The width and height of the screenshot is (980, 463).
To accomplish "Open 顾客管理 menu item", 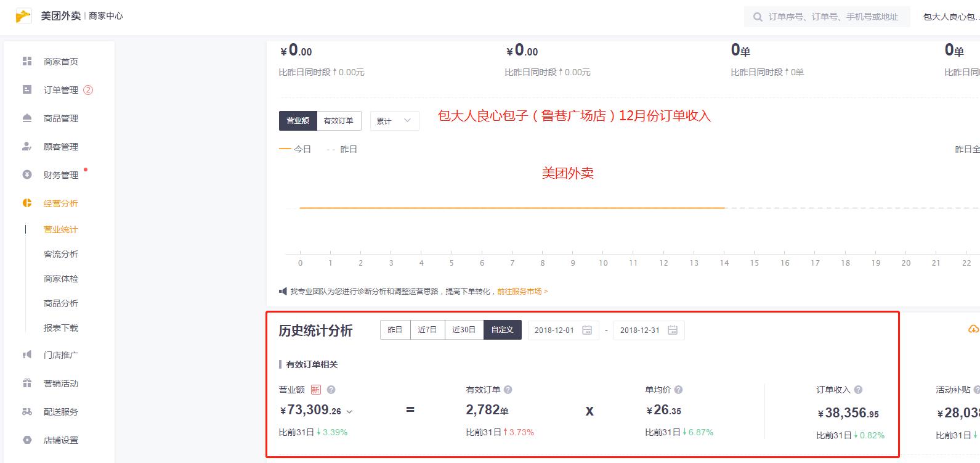I will click(x=60, y=147).
